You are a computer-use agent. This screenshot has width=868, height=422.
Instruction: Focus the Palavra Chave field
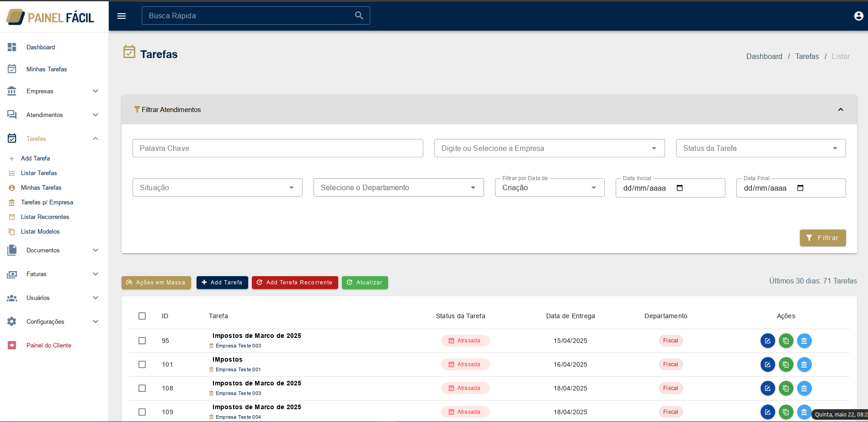[278, 148]
